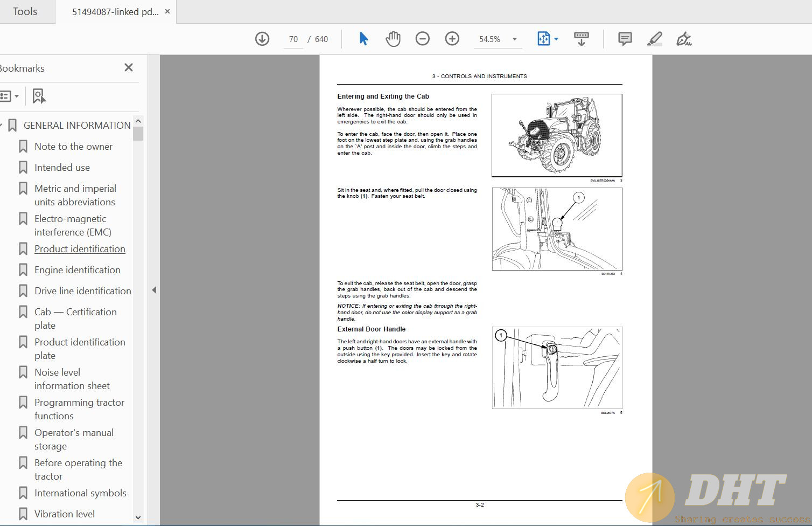Click bookmark icon beside Note to the owner
Image resolution: width=812 pixels, height=526 pixels.
(x=23, y=147)
